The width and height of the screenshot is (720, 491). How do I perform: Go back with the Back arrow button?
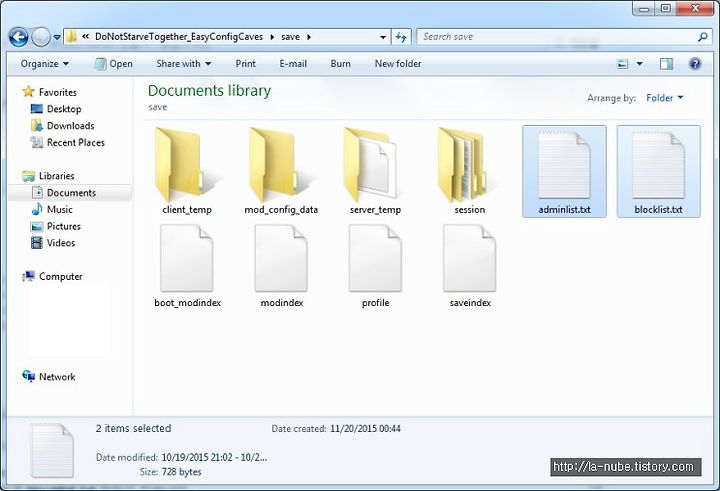tap(19, 37)
